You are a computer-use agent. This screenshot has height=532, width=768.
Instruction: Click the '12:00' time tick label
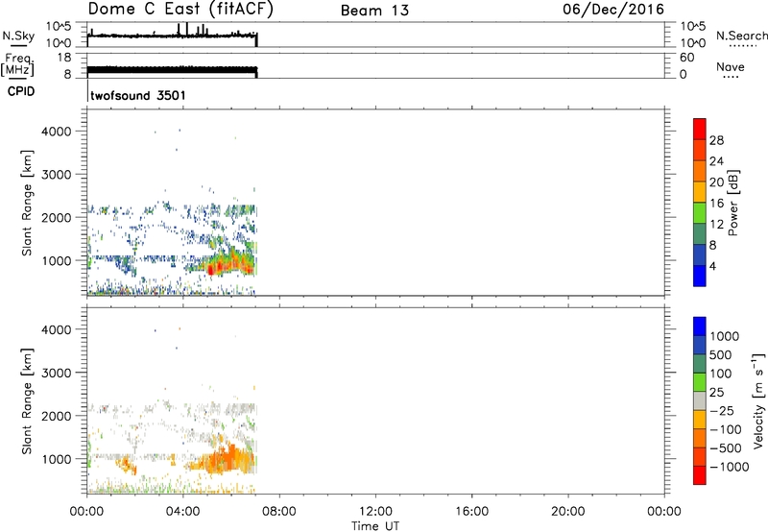375,512
